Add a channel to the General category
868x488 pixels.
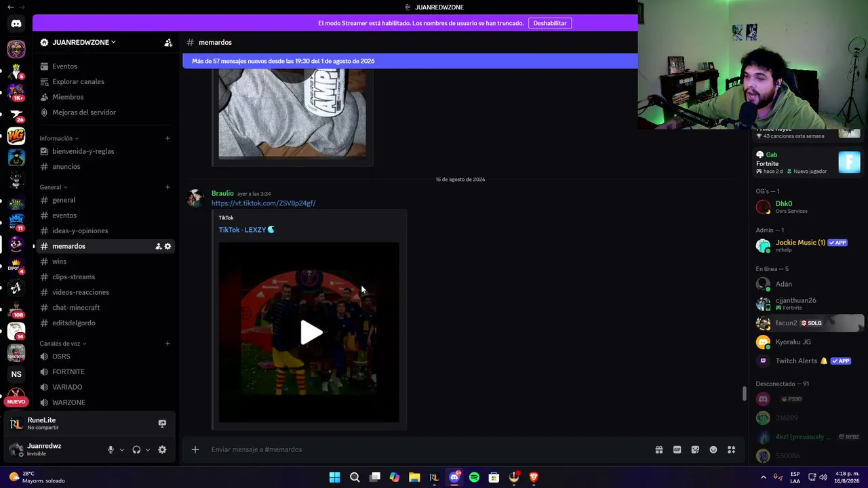(x=167, y=187)
